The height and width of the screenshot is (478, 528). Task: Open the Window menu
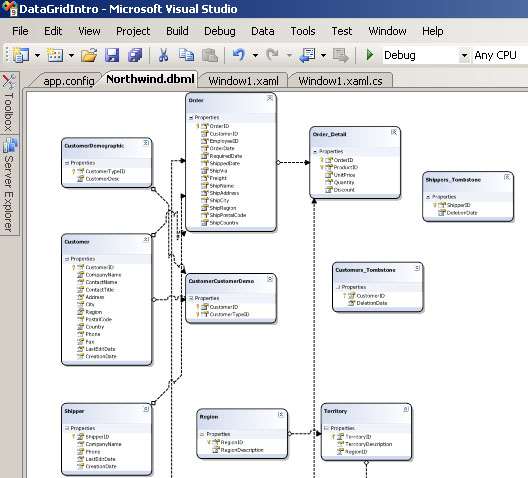click(387, 31)
